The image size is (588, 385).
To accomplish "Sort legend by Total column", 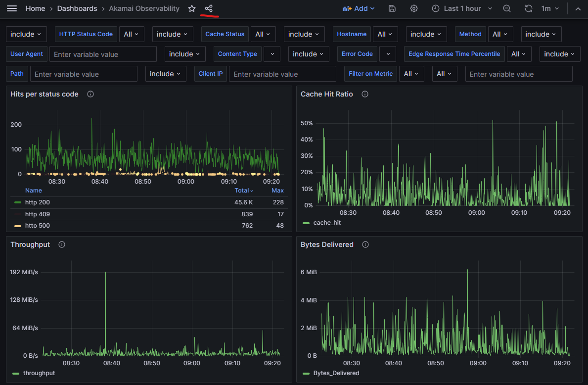I will pyautogui.click(x=243, y=191).
